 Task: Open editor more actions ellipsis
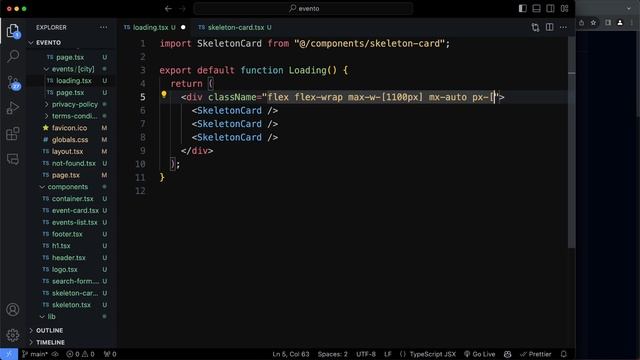(563, 27)
